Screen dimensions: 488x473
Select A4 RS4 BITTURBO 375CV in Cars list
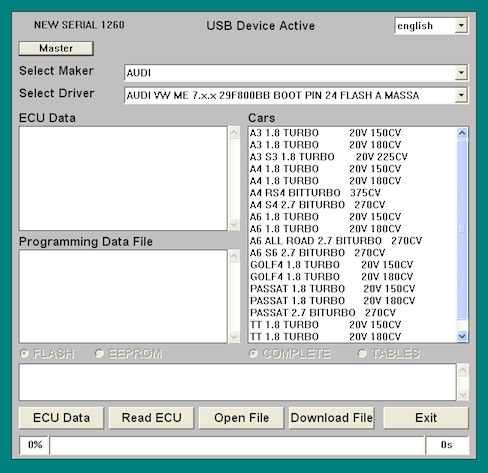315,193
